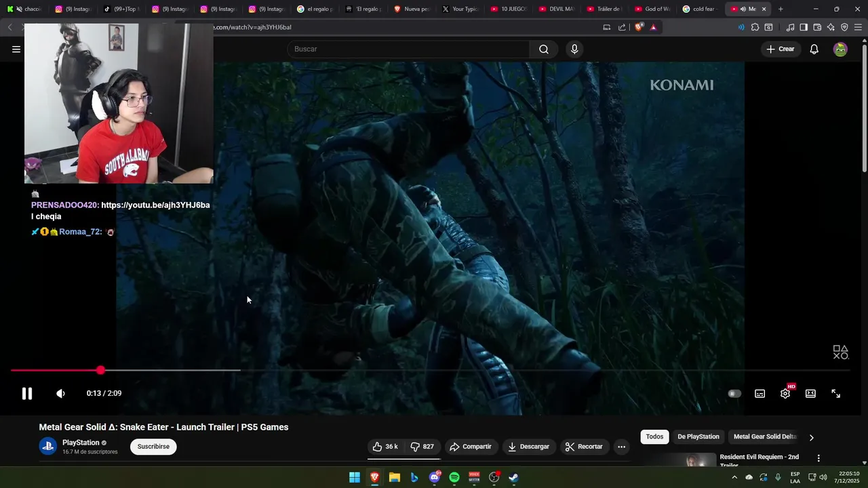Open OBS Studio from the taskbar
This screenshot has height=488, width=868.
[x=494, y=477]
